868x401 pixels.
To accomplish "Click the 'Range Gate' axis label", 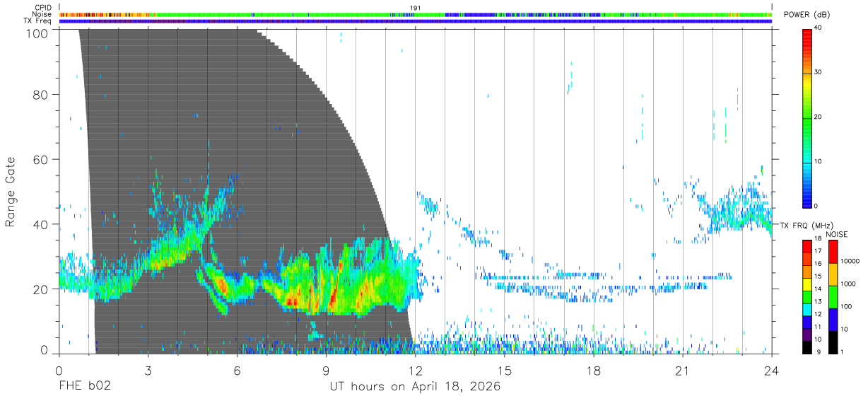I will point(11,191).
